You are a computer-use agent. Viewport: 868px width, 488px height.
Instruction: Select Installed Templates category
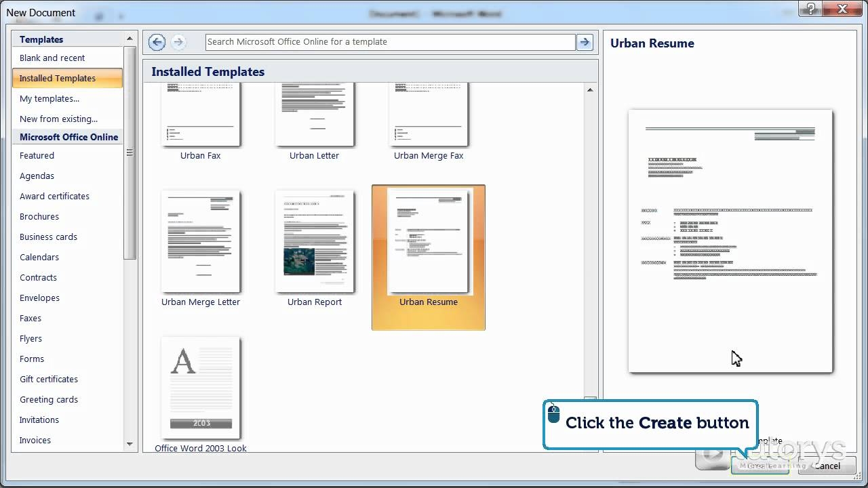pyautogui.click(x=67, y=78)
